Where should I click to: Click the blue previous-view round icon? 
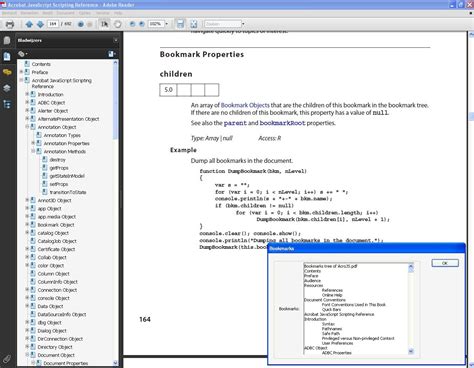click(81, 24)
